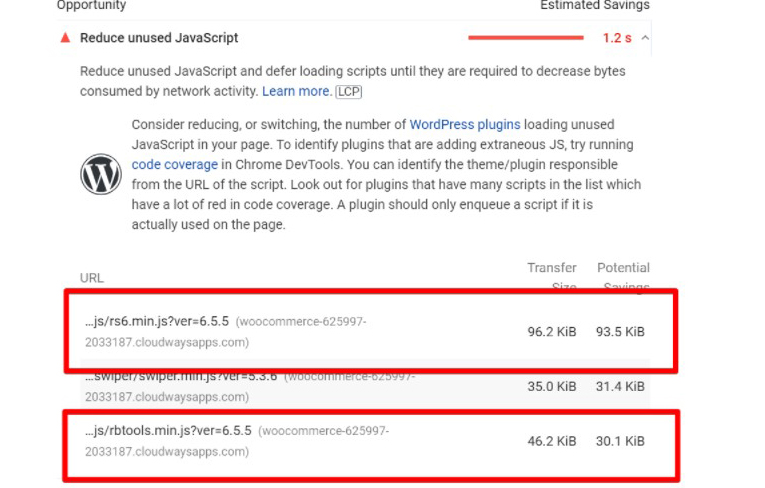765x488 pixels.
Task: Collapse the Reduce unused JavaScript audit
Action: click(645, 38)
